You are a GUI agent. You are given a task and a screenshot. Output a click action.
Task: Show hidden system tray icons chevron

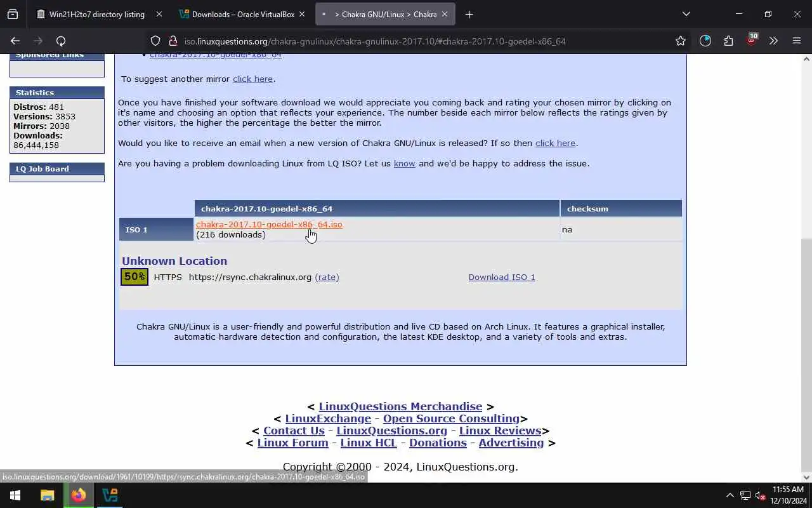[730, 495]
